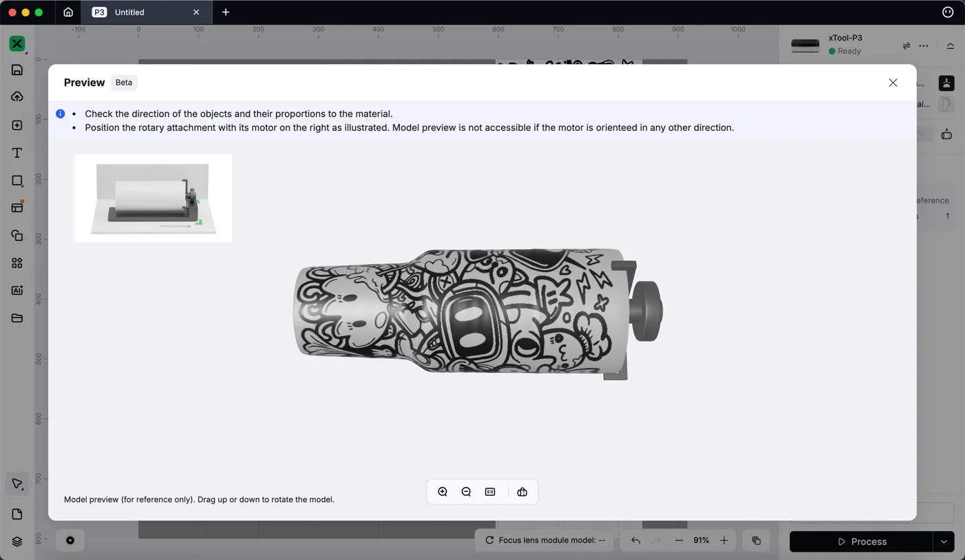The image size is (965, 560).
Task: Close the Untitled tab
Action: [196, 12]
